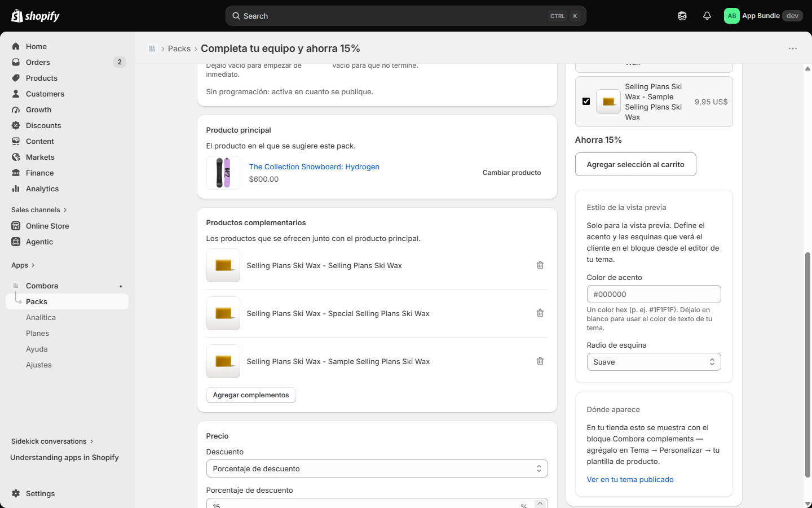Open Packs in Combora menu
This screenshot has width=812, height=508.
tap(67, 301)
